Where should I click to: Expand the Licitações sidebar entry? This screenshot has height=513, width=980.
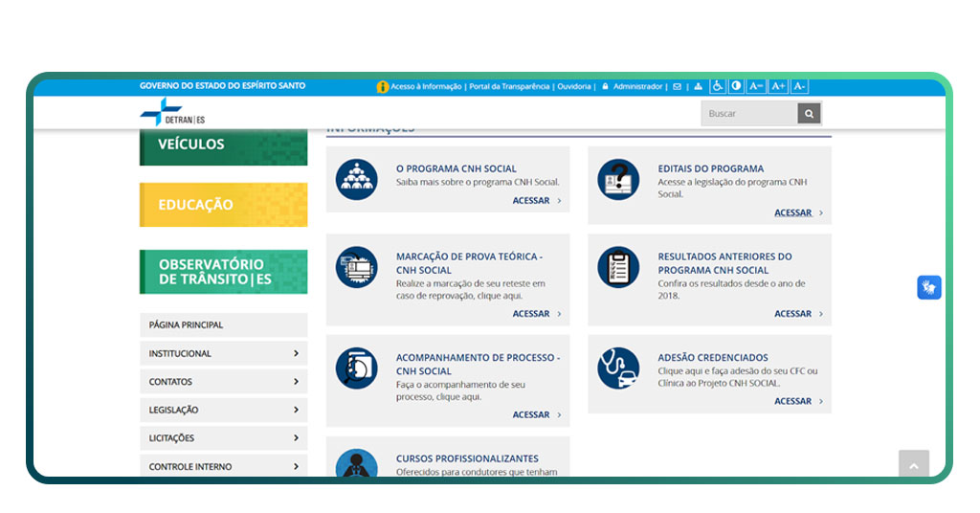pyautogui.click(x=223, y=438)
